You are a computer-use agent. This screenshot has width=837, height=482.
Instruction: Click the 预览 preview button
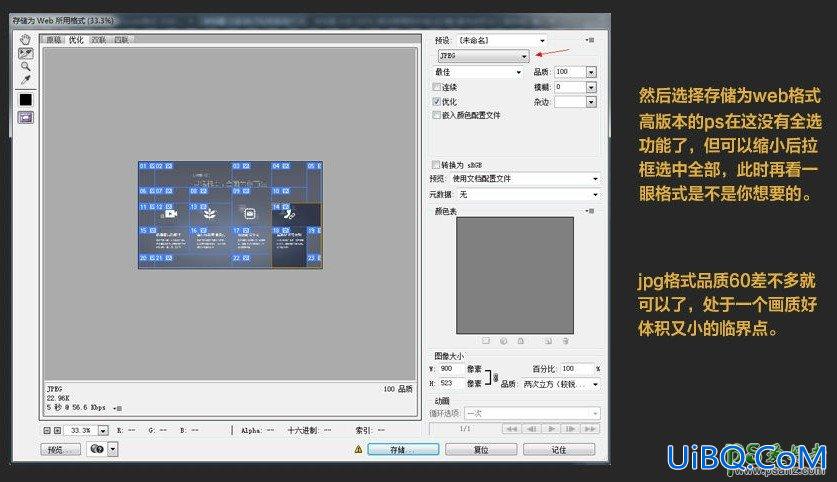[x=60, y=450]
